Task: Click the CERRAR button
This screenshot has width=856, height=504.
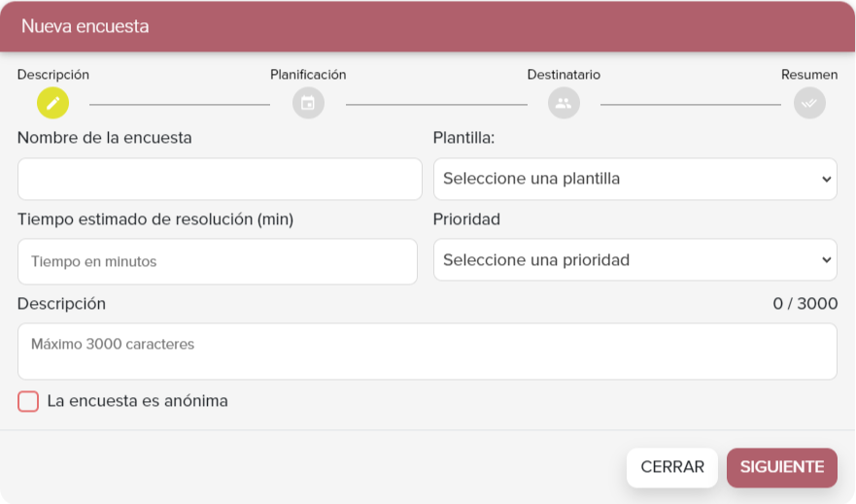Action: 672,467
